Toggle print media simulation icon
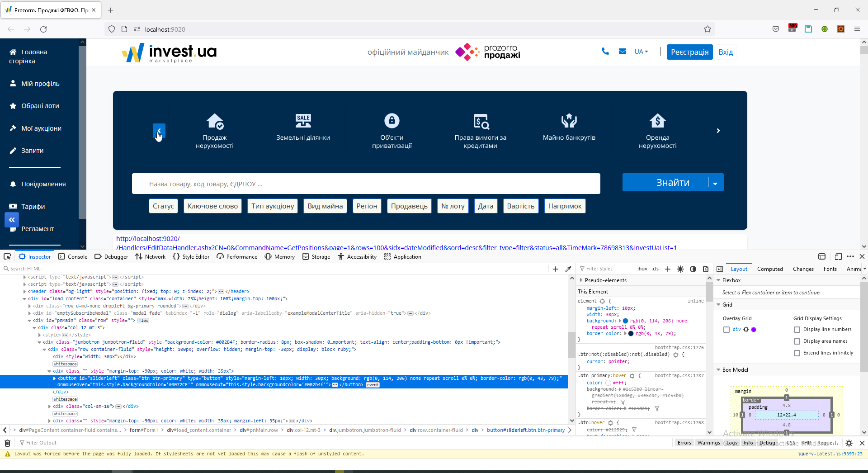 (x=706, y=269)
